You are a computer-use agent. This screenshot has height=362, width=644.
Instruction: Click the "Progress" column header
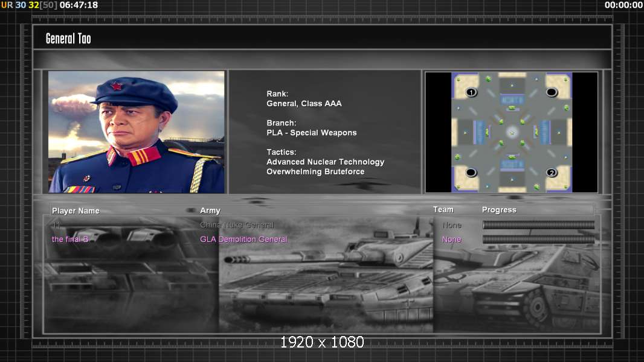point(499,210)
